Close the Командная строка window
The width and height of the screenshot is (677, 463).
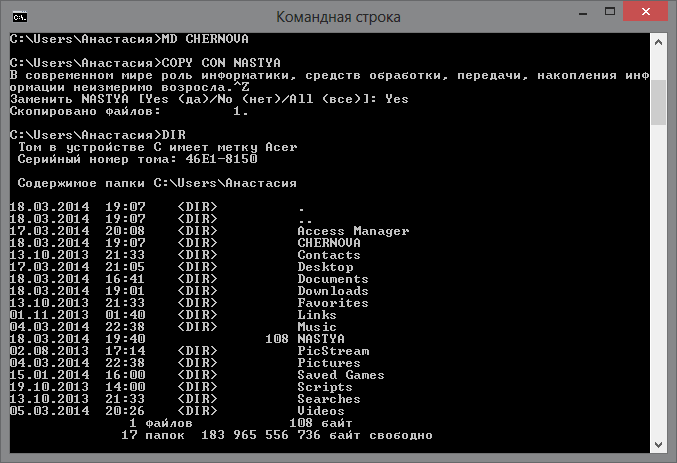pyautogui.click(x=645, y=12)
